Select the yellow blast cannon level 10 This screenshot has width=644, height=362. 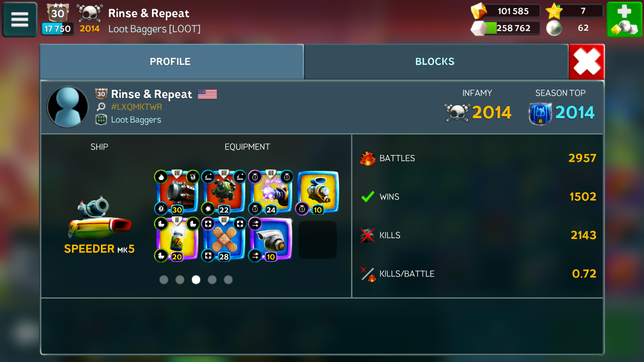tap(317, 192)
